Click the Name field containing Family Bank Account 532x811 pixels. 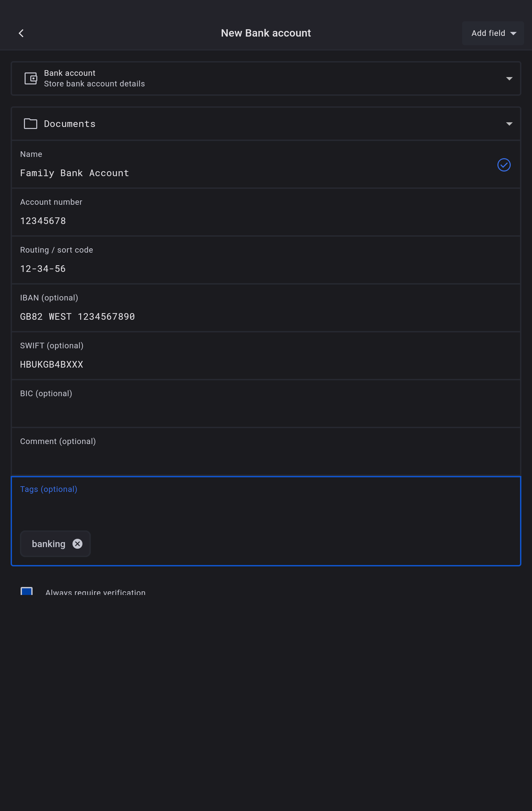pyautogui.click(x=238, y=173)
